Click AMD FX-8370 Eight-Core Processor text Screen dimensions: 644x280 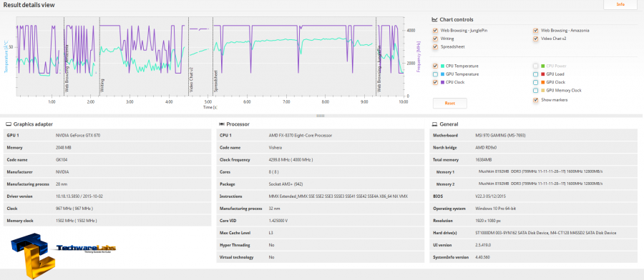click(x=301, y=135)
